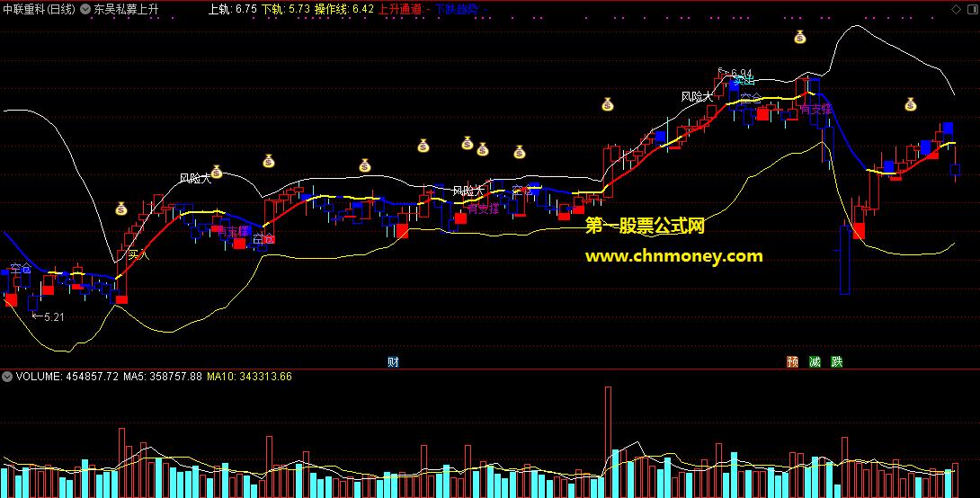The height and width of the screenshot is (498, 980).
Task: Click the MA5: 358757.88 readout
Action: (x=163, y=376)
